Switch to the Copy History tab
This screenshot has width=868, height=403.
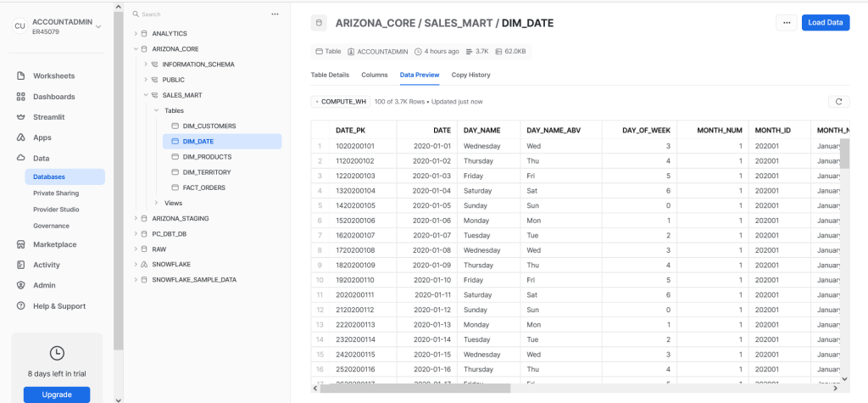coord(470,75)
